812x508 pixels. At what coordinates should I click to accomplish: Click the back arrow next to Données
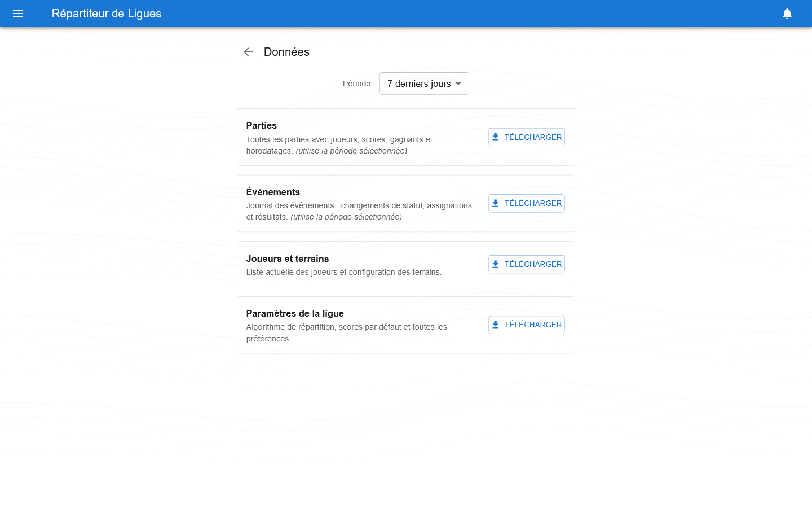tap(248, 51)
